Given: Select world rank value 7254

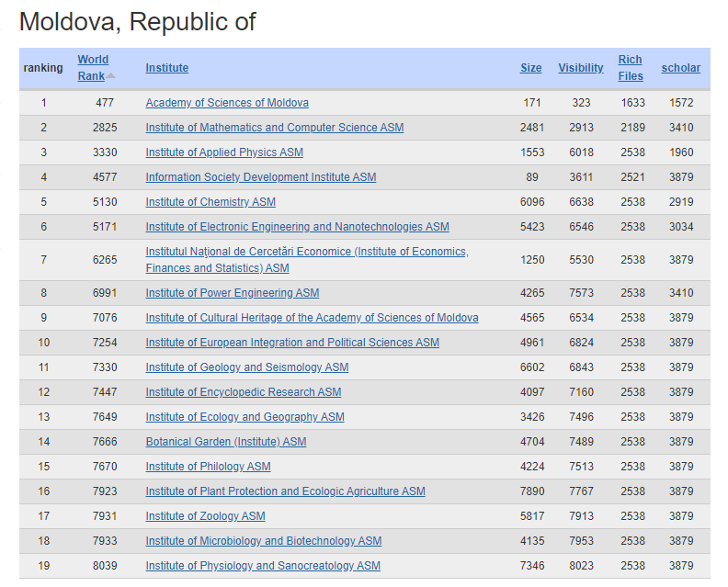Looking at the screenshot, I should [x=105, y=343].
